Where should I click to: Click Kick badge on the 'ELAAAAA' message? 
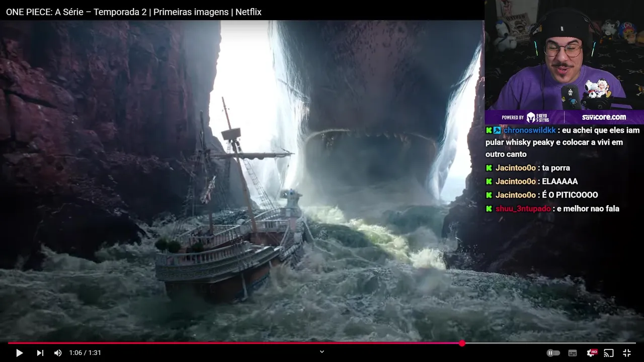(489, 182)
